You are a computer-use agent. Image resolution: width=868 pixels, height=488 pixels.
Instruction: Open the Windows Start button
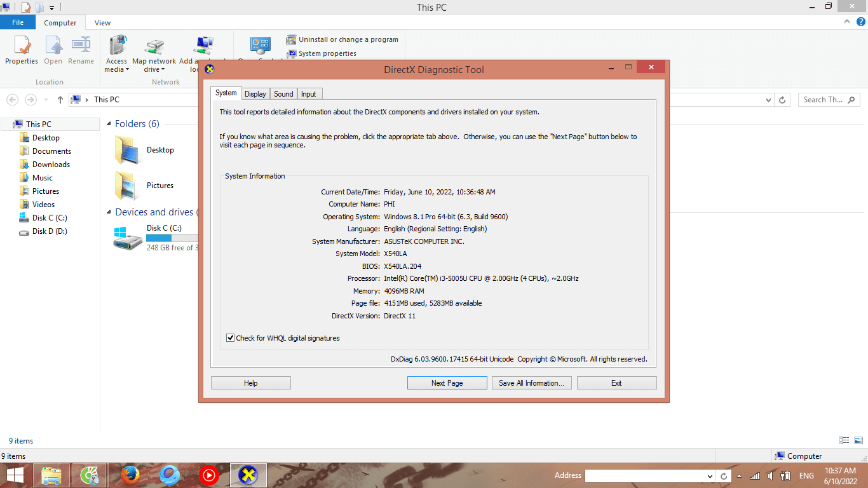15,475
